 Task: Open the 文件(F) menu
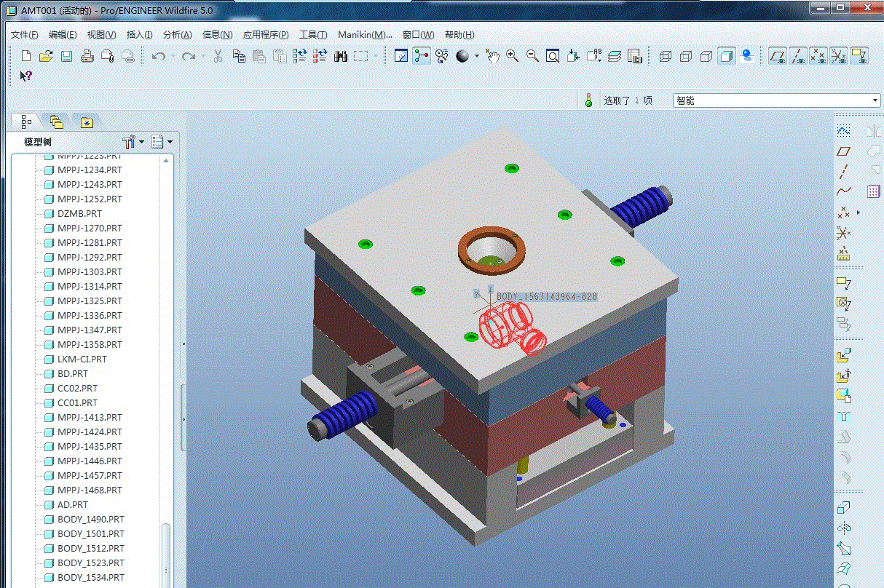[25, 34]
